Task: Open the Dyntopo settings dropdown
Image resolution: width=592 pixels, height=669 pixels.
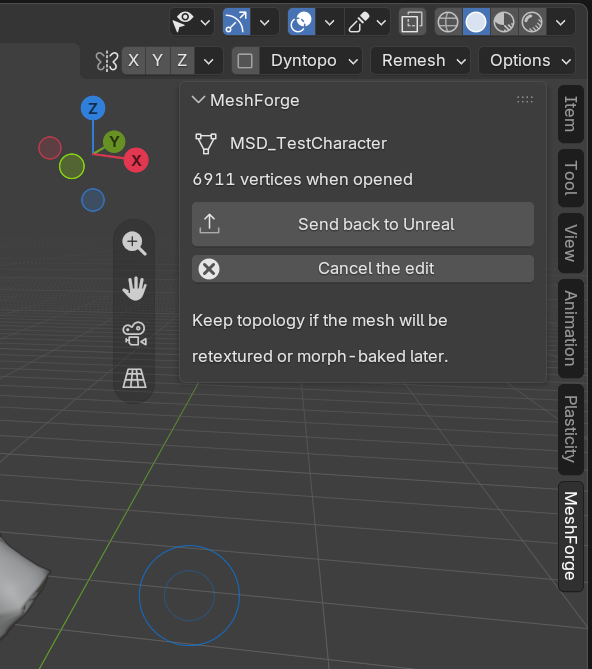Action: click(311, 61)
